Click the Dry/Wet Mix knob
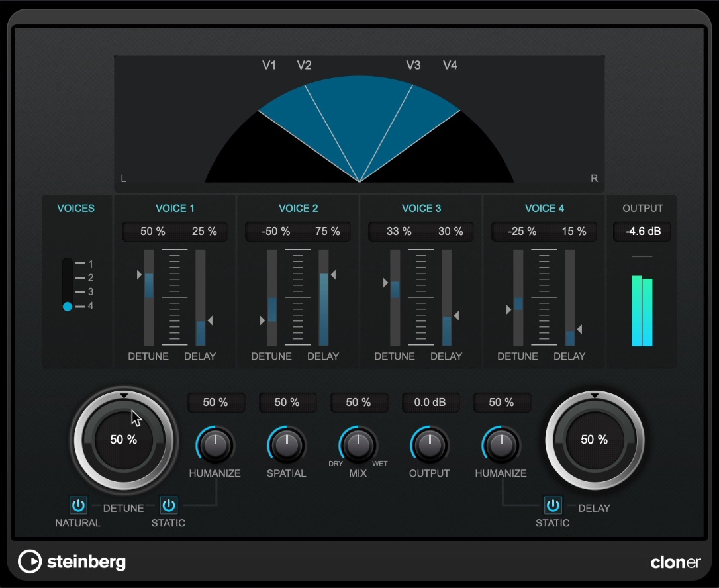This screenshot has width=719, height=588. tap(358, 446)
